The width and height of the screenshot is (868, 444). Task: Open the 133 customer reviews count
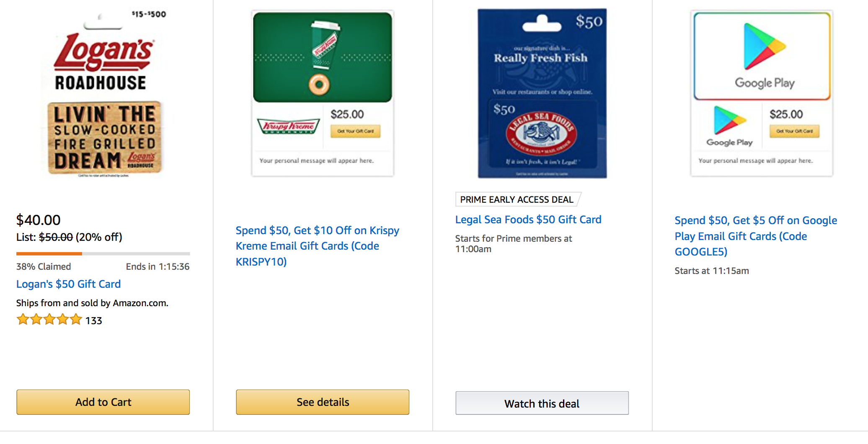94,321
